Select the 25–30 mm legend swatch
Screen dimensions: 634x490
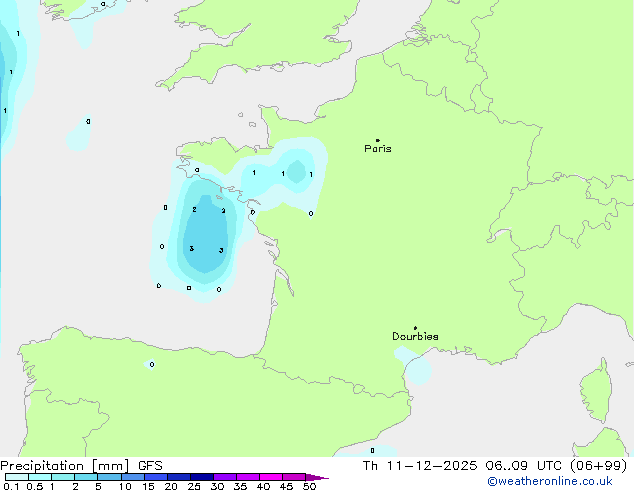click(x=201, y=477)
